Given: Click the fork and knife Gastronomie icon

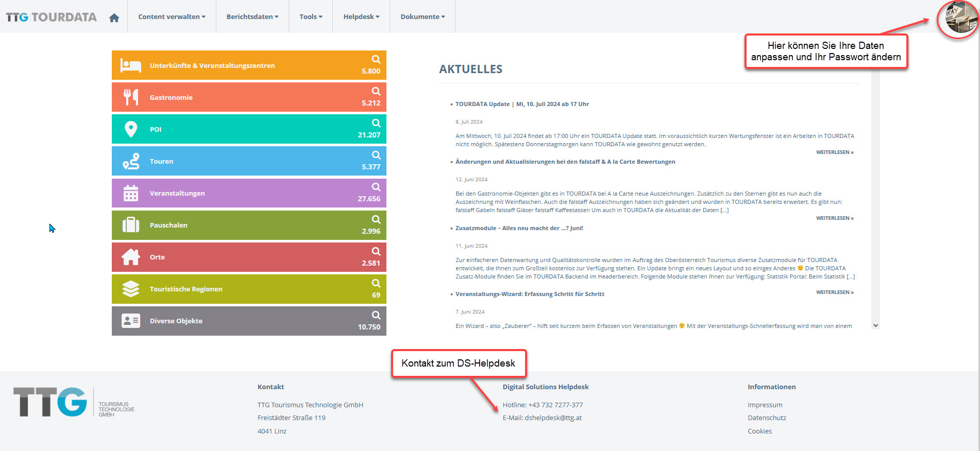Looking at the screenshot, I should 131,97.
